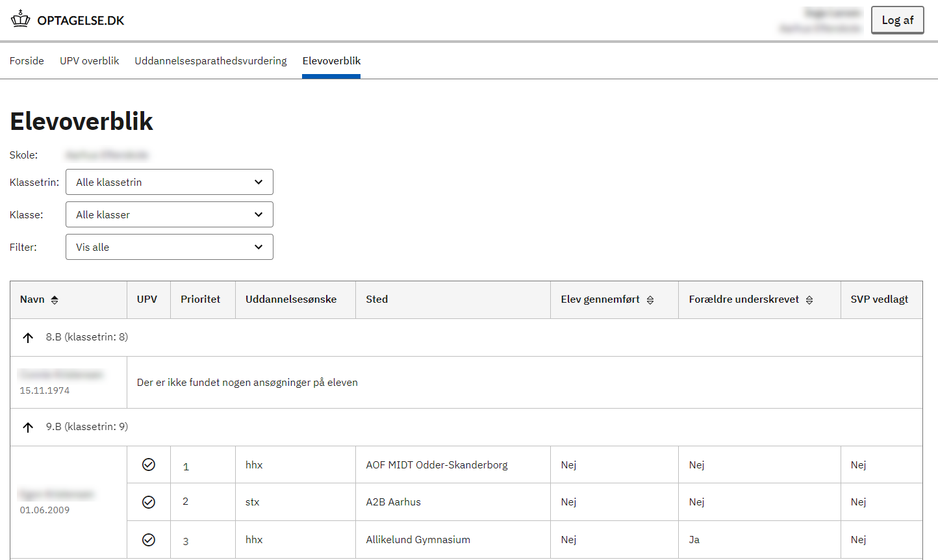Image resolution: width=938 pixels, height=560 pixels.
Task: Switch to the UPV overblik tab
Action: 90,60
